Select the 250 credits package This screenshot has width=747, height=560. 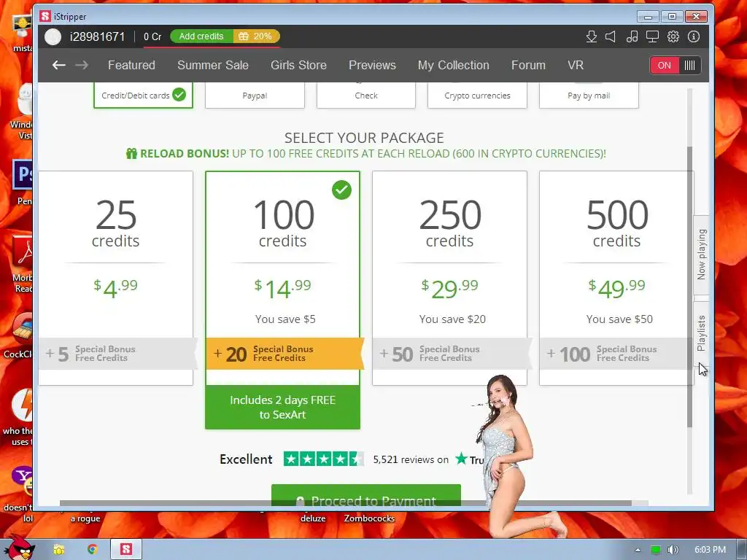449,278
